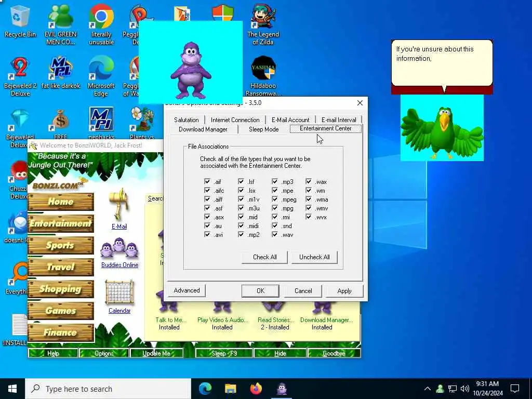Click the Windows Start button

[12, 389]
